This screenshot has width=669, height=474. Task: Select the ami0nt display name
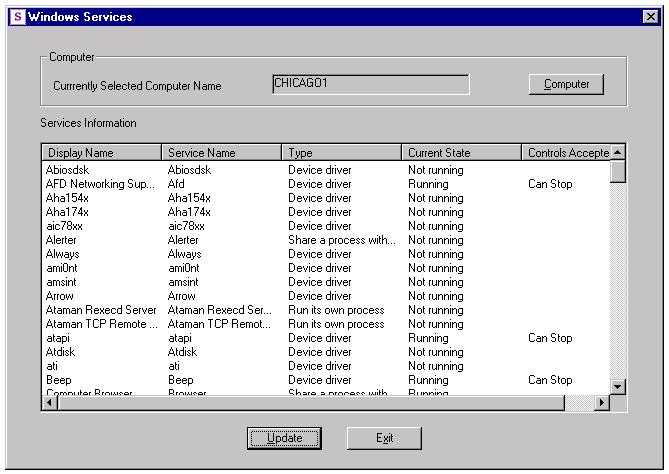61,268
